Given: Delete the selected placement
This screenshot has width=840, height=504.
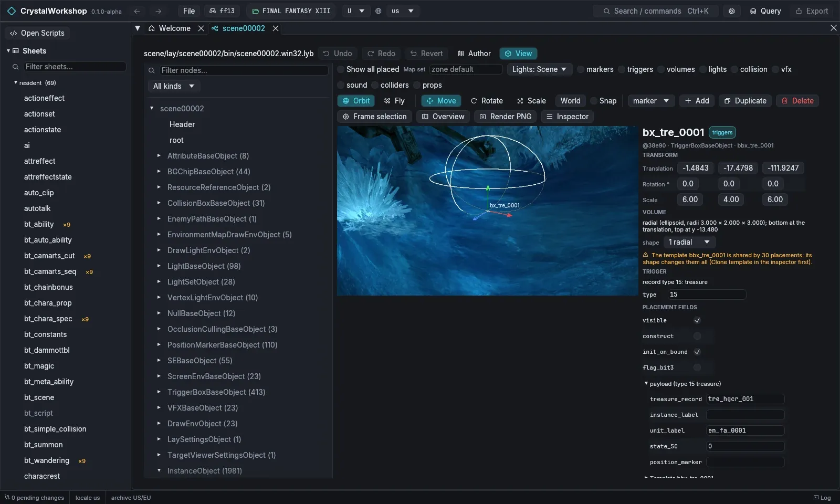Looking at the screenshot, I should (x=797, y=101).
